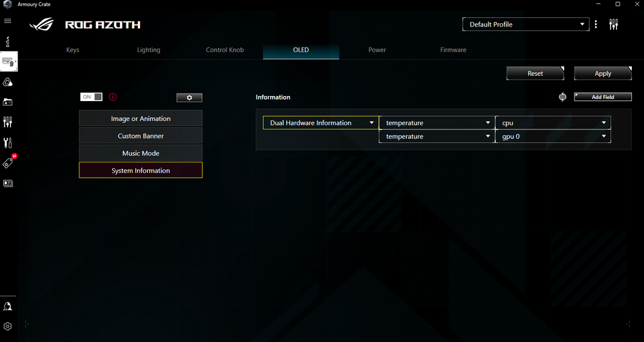Open Game Library icon in the sidebar

tap(7, 102)
